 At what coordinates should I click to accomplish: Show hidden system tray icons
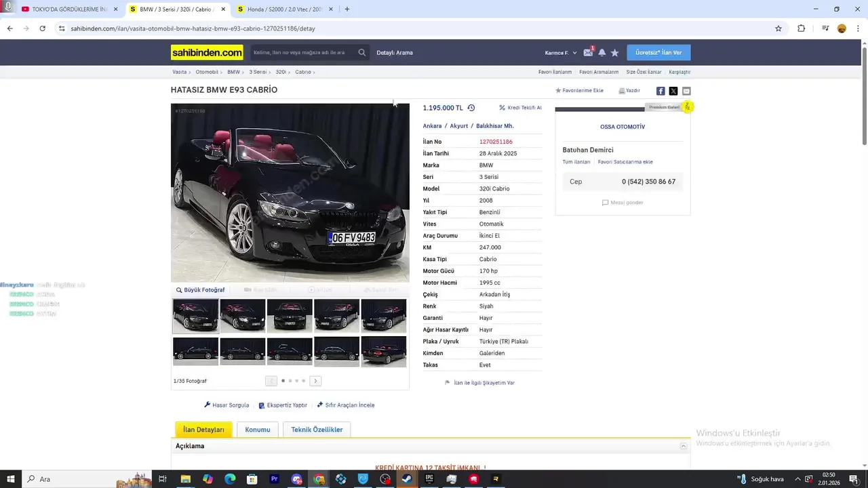pos(797,479)
